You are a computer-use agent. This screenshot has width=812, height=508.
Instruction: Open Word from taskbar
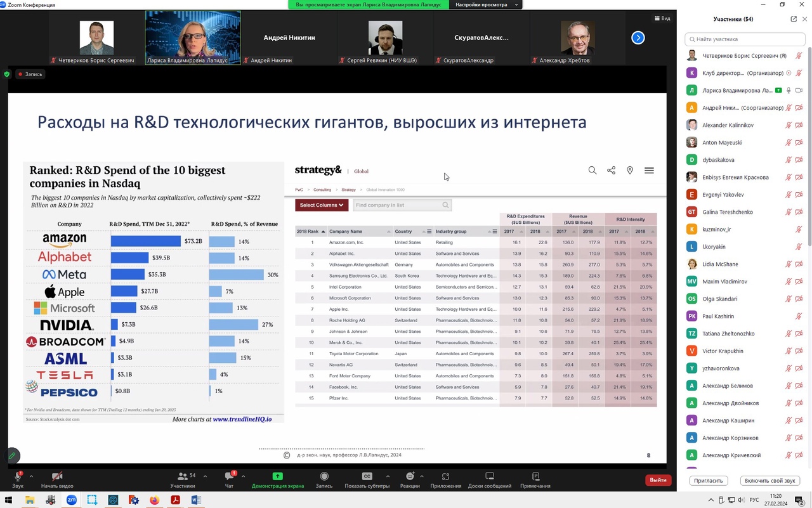click(x=196, y=500)
